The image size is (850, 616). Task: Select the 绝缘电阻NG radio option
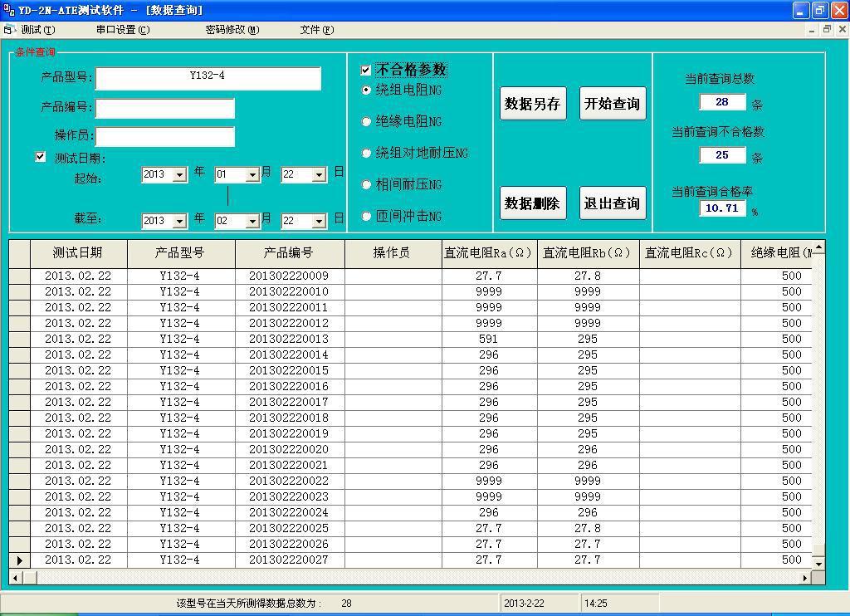coord(366,122)
